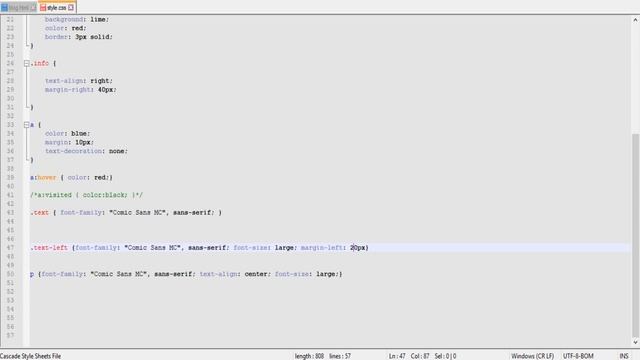Click the Windows (CR LF) line ending indicator
The width and height of the screenshot is (640, 360).
(x=533, y=356)
